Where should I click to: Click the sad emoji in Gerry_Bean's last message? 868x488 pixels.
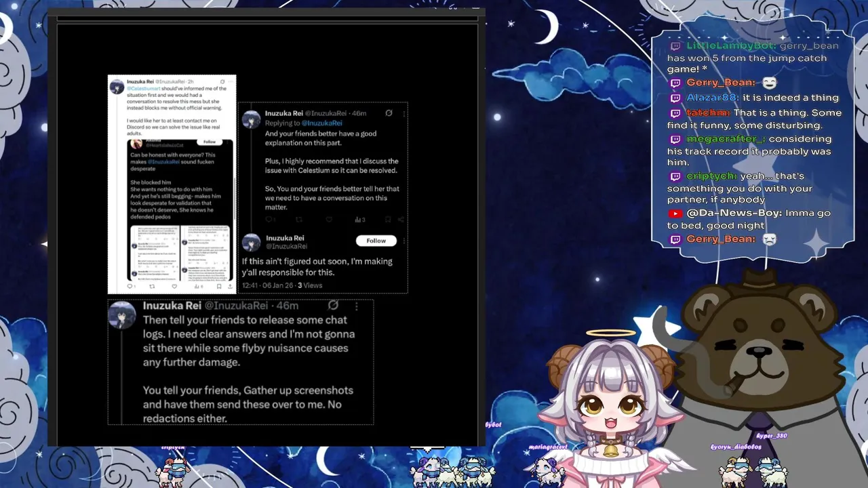pos(769,239)
